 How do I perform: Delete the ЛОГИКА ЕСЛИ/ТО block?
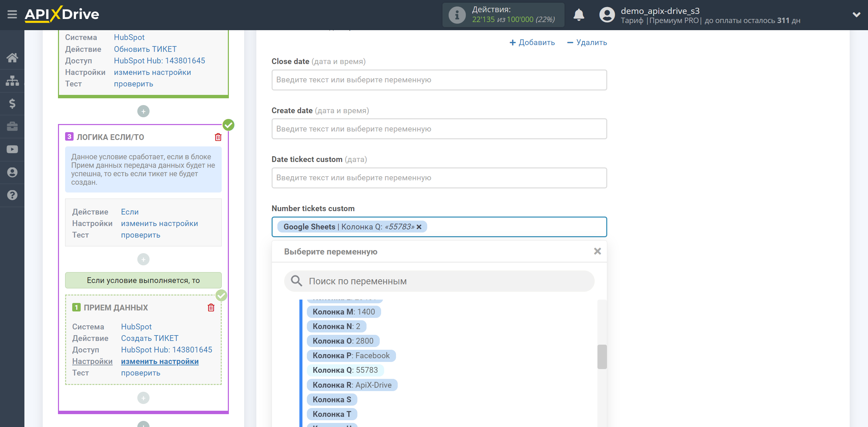[218, 137]
